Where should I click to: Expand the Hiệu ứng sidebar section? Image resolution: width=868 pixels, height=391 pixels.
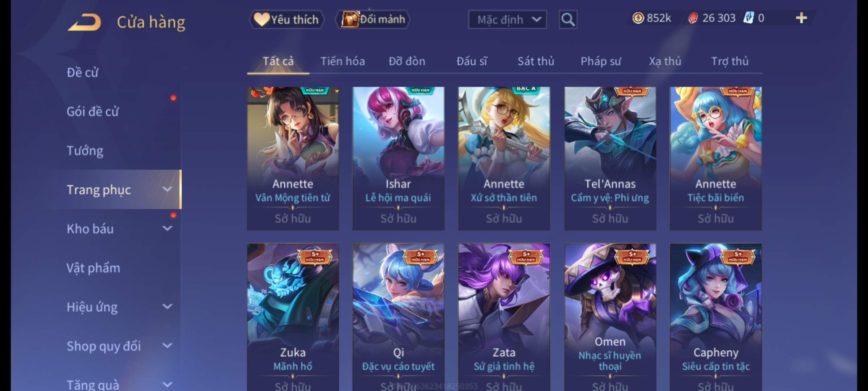coord(167,307)
